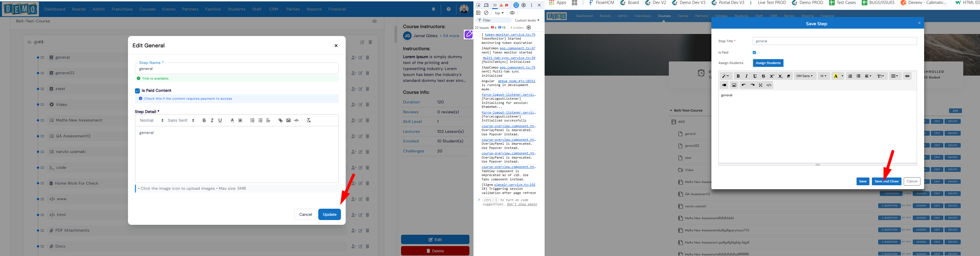Apply the yellow highlight color in Save Step

836,76
